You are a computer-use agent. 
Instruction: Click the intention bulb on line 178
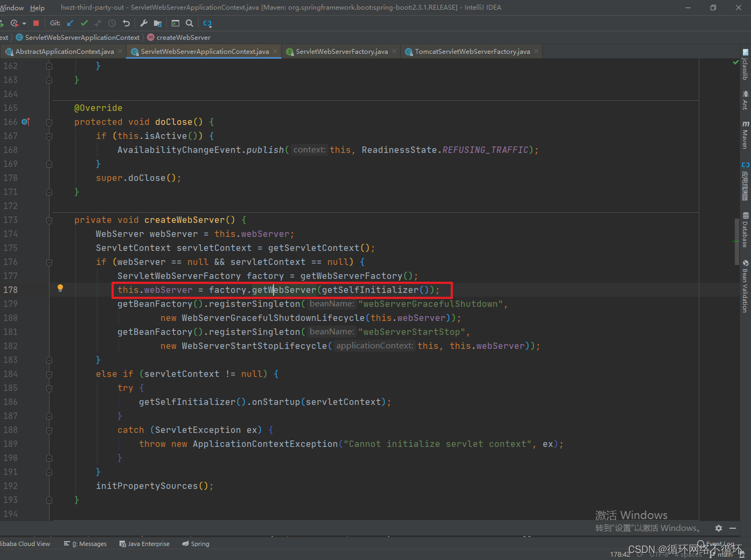pos(60,289)
